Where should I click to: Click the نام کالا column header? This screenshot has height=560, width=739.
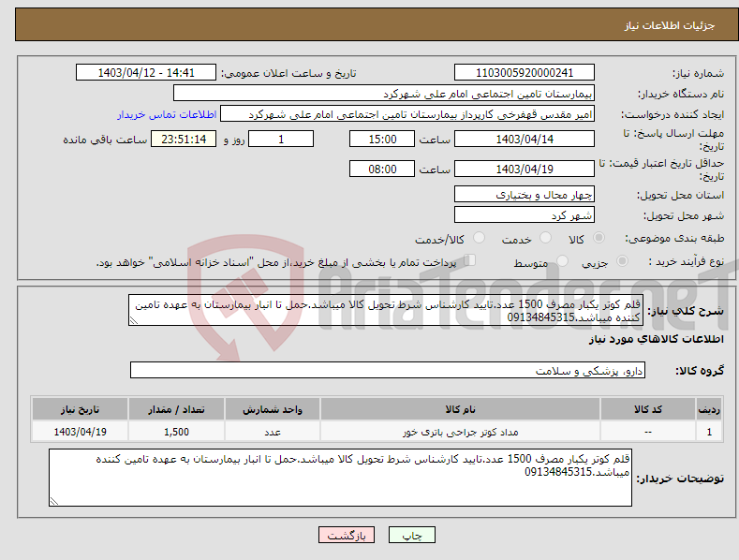coord(460,409)
